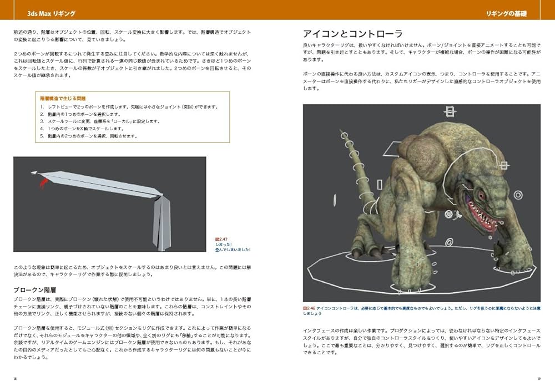Click the right page number 19
The width and height of the screenshot is (555, 392).
[539, 379]
